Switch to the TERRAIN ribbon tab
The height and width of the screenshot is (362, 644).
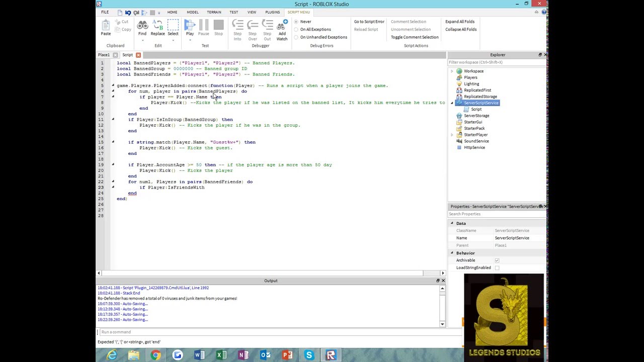coord(214,12)
